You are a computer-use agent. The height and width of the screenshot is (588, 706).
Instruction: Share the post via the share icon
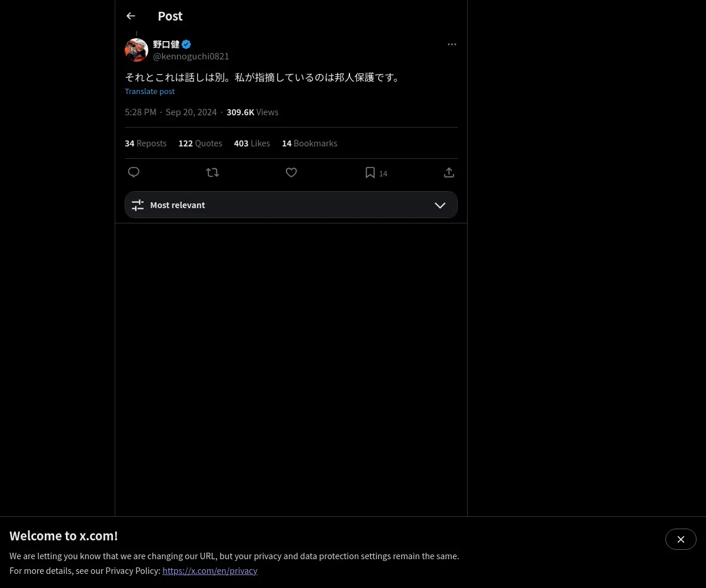449,172
